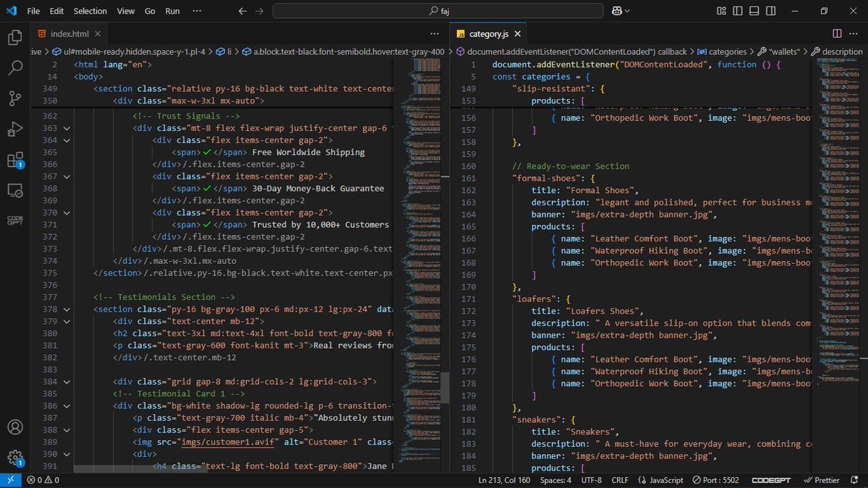Collapse the fold at line 367

67,176
